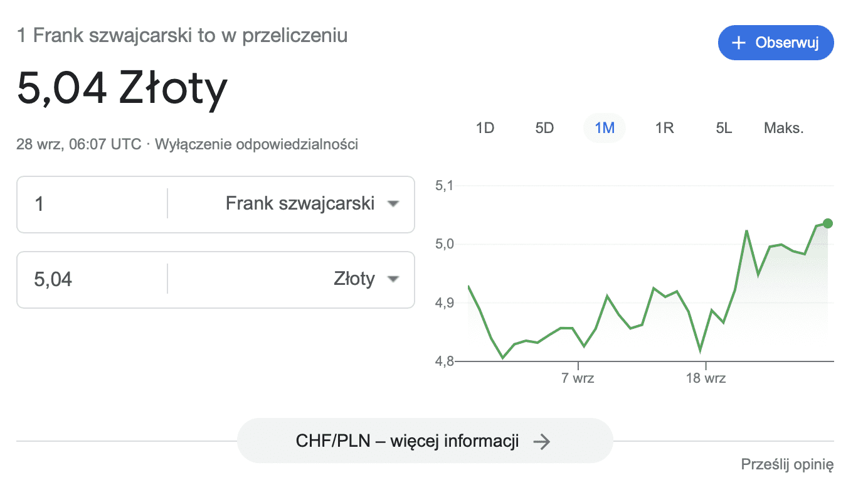This screenshot has width=868, height=502.
Task: Click the chart line near 7 wrz
Action: point(578,337)
